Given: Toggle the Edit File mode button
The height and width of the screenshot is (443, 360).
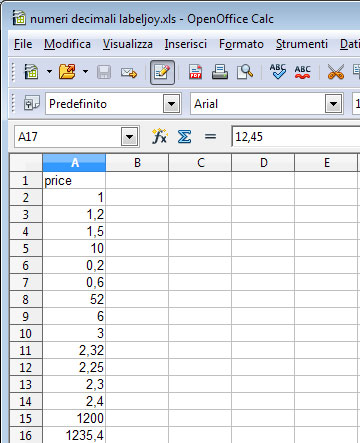Looking at the screenshot, I should pyautogui.click(x=162, y=72).
